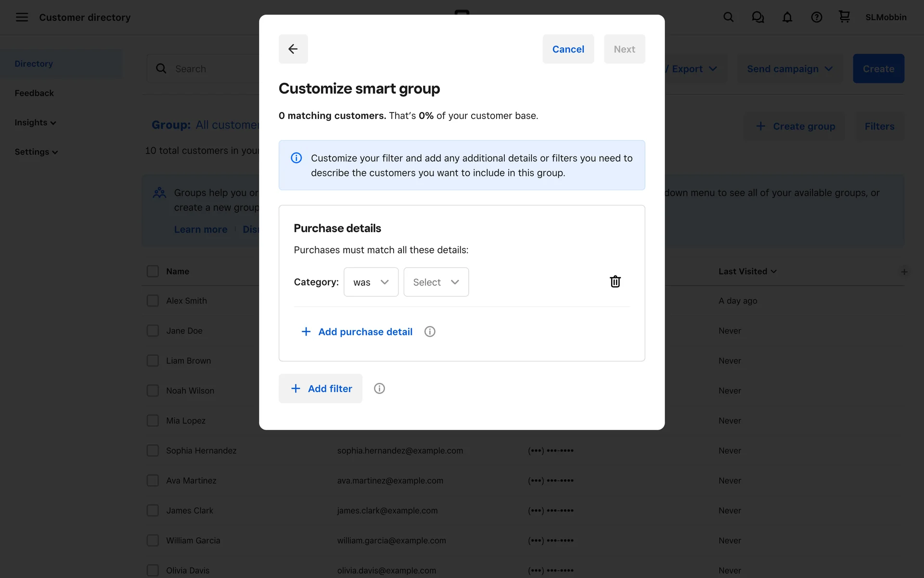The image size is (924, 578).
Task: Expand the Insights sidebar section
Action: pos(35,122)
